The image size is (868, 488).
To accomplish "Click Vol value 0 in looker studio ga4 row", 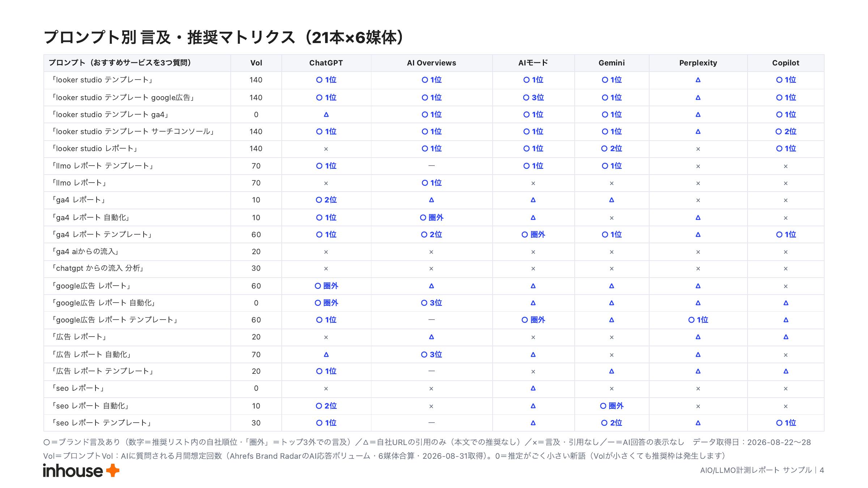I will pos(256,115).
